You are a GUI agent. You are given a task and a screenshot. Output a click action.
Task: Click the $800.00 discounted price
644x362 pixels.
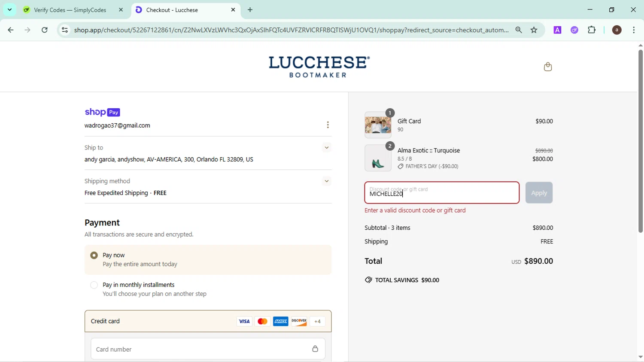543,159
